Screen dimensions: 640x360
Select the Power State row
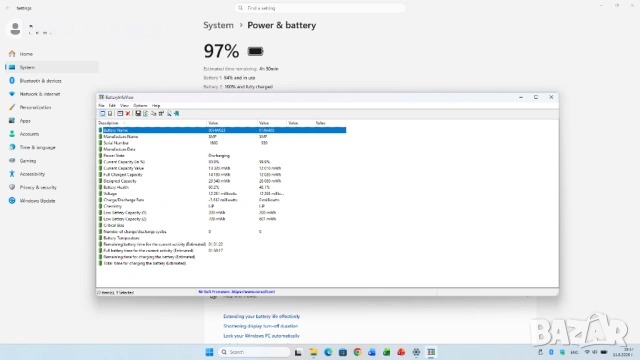click(222, 156)
